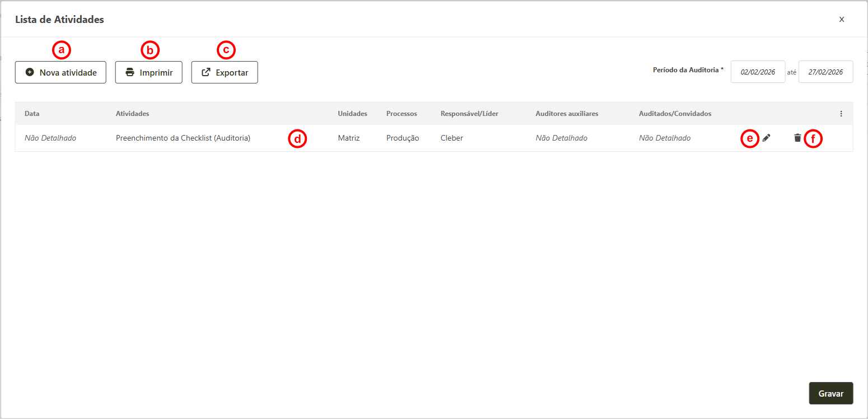Click the 'Período da Auditoria' label
This screenshot has width=868, height=419.
click(x=688, y=70)
